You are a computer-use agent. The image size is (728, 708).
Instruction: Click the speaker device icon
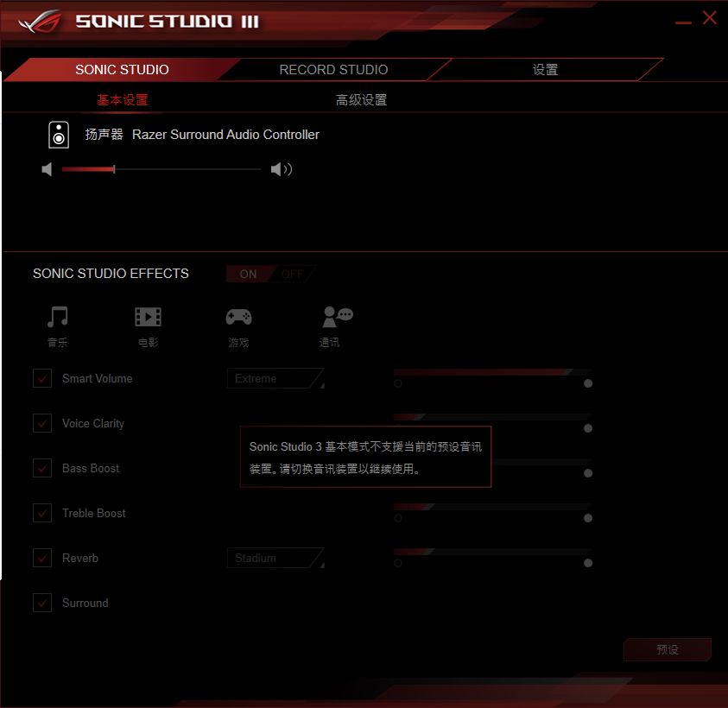tap(59, 135)
